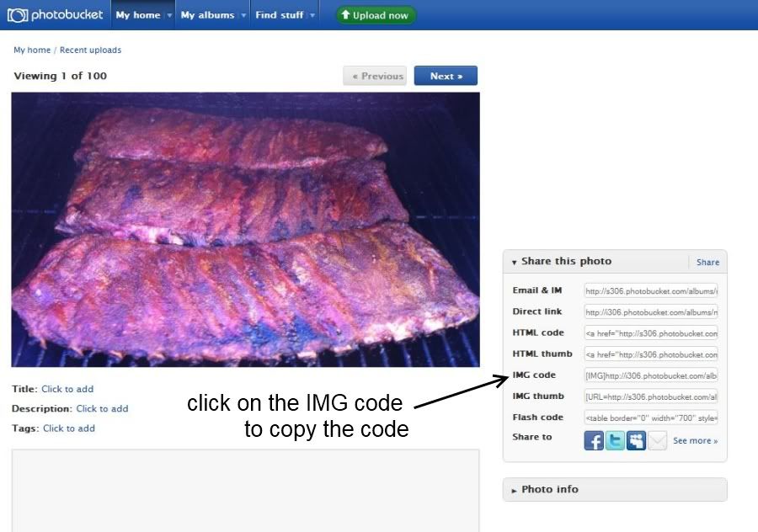Click the Photobucket camera logo icon
This screenshot has height=532, width=758.
click(x=18, y=15)
